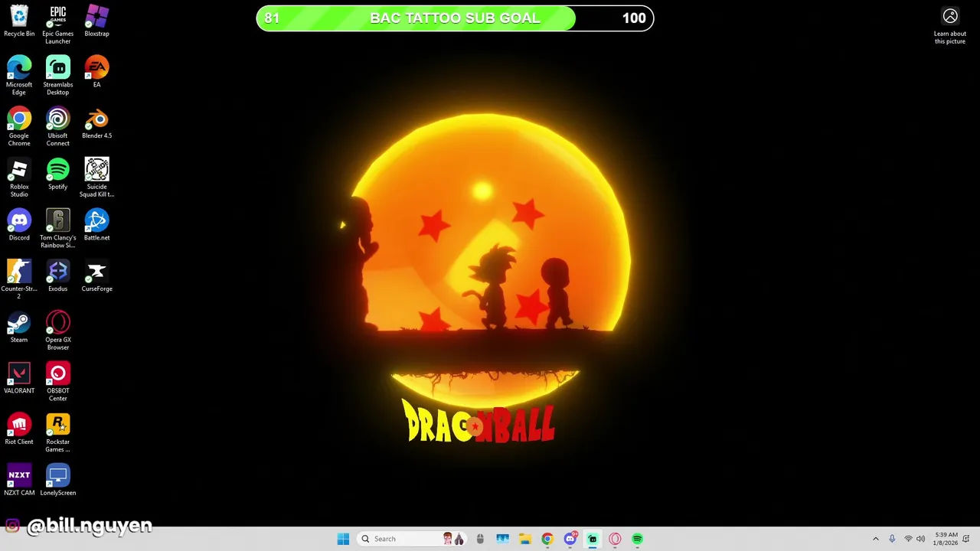Click the EA app desktop icon
This screenshot has width=980, height=551.
click(x=96, y=72)
